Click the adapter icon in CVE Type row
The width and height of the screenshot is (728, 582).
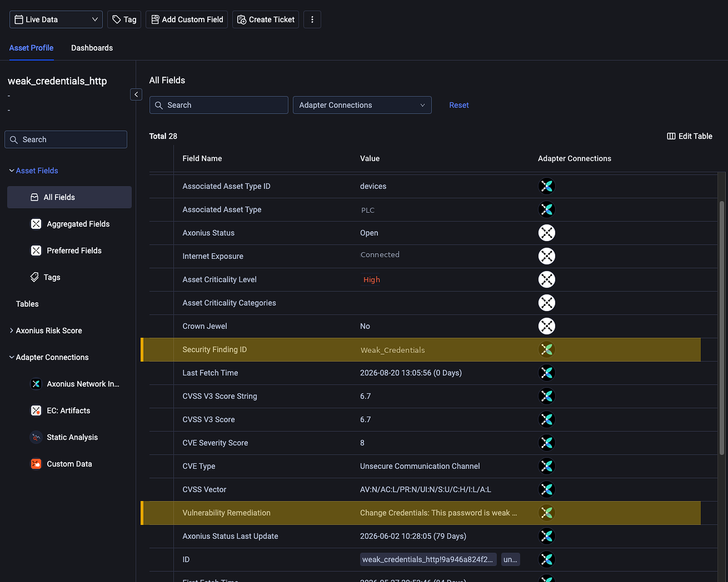547,466
